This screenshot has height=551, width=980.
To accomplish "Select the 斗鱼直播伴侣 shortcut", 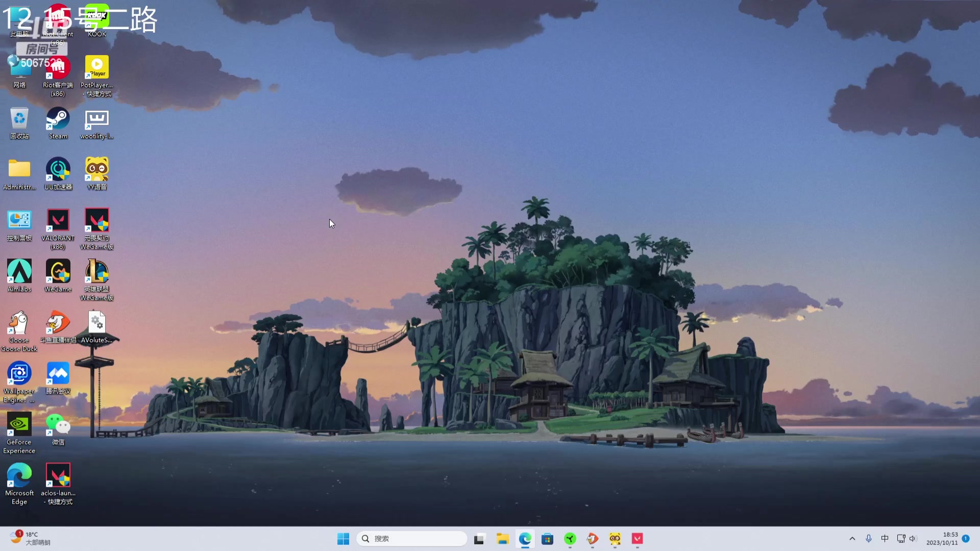I will (58, 327).
